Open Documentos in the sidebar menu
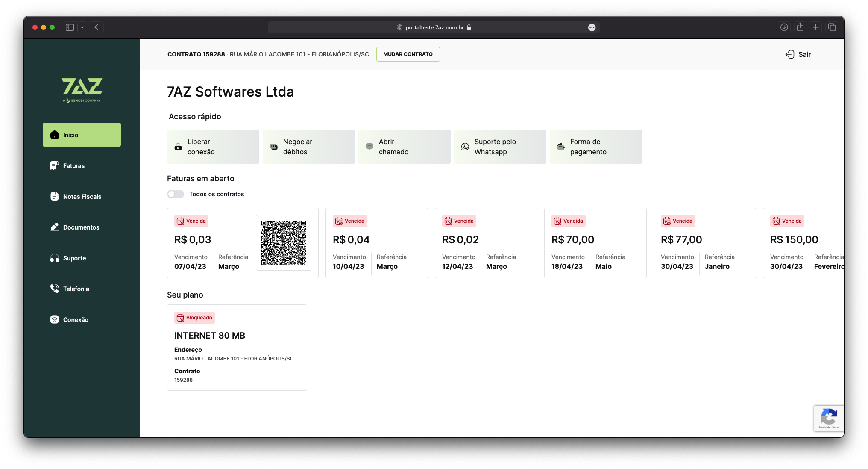This screenshot has height=469, width=868. tap(82, 227)
